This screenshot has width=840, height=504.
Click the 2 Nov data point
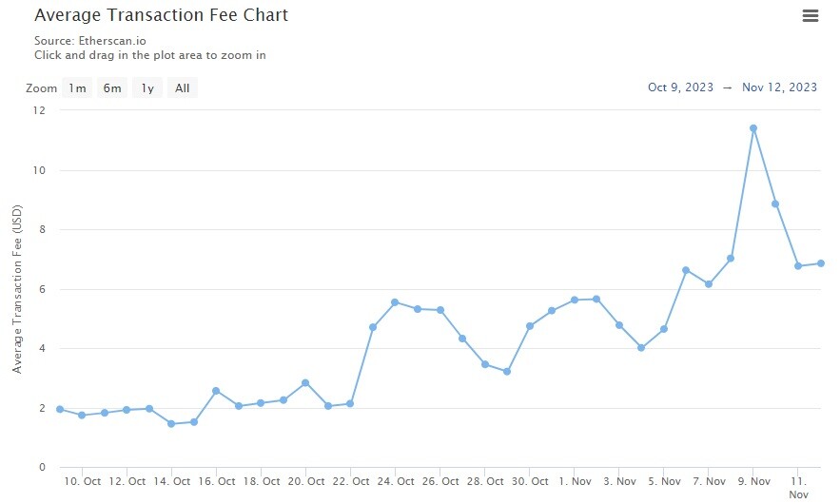[x=596, y=300]
